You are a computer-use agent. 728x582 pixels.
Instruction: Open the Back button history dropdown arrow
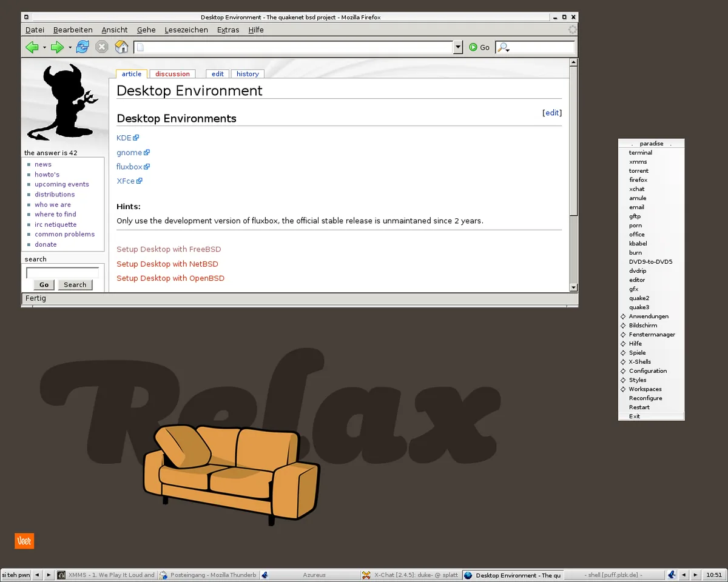coord(44,47)
